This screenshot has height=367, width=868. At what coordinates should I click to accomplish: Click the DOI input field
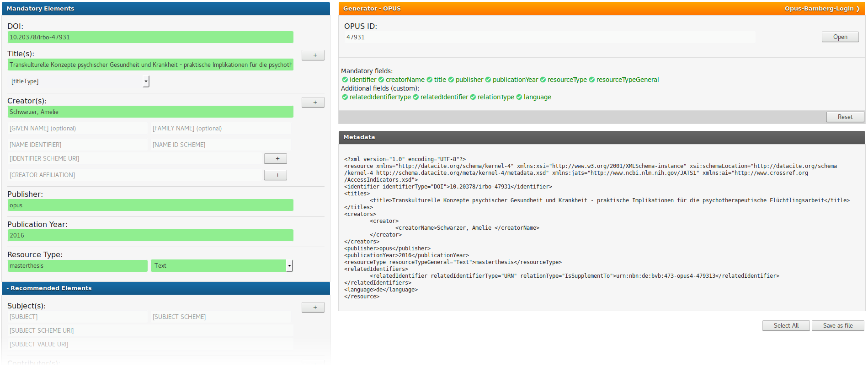(150, 37)
